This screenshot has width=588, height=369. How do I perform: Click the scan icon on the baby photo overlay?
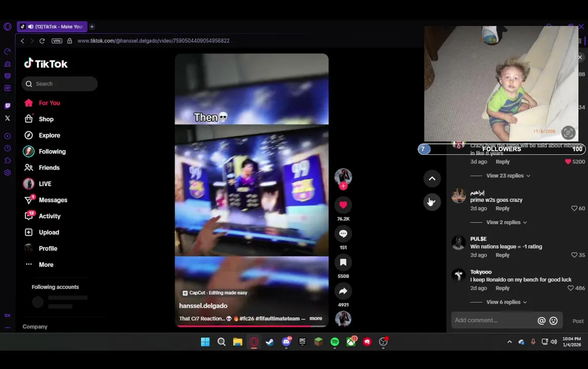coord(568,133)
